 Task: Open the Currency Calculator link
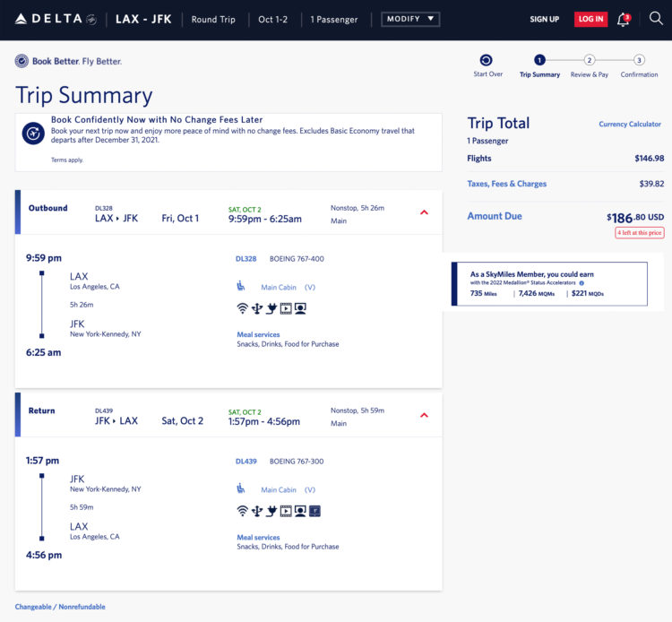point(630,124)
